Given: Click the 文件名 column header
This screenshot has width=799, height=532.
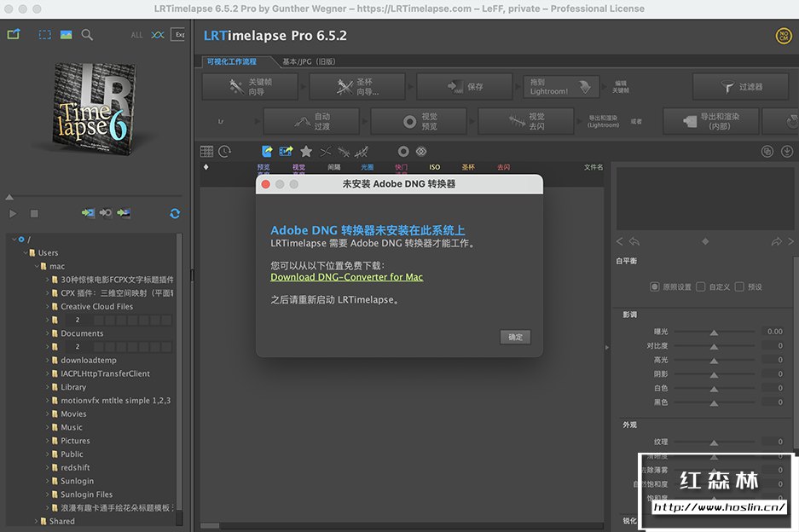Looking at the screenshot, I should pos(593,167).
